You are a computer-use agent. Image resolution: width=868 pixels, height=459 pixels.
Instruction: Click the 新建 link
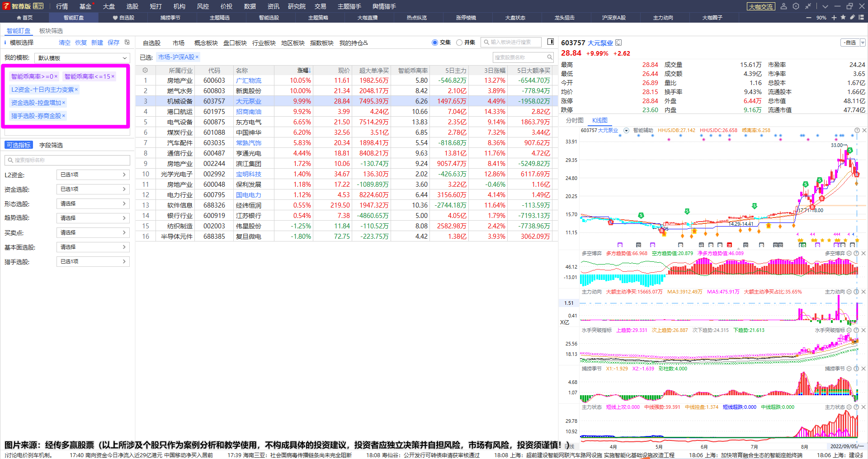click(97, 43)
